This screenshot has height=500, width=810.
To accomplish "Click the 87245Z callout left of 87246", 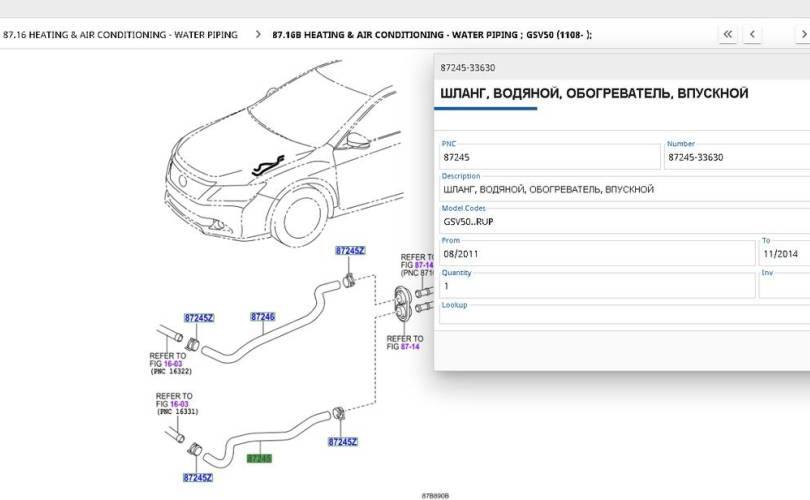I will pyautogui.click(x=198, y=318).
